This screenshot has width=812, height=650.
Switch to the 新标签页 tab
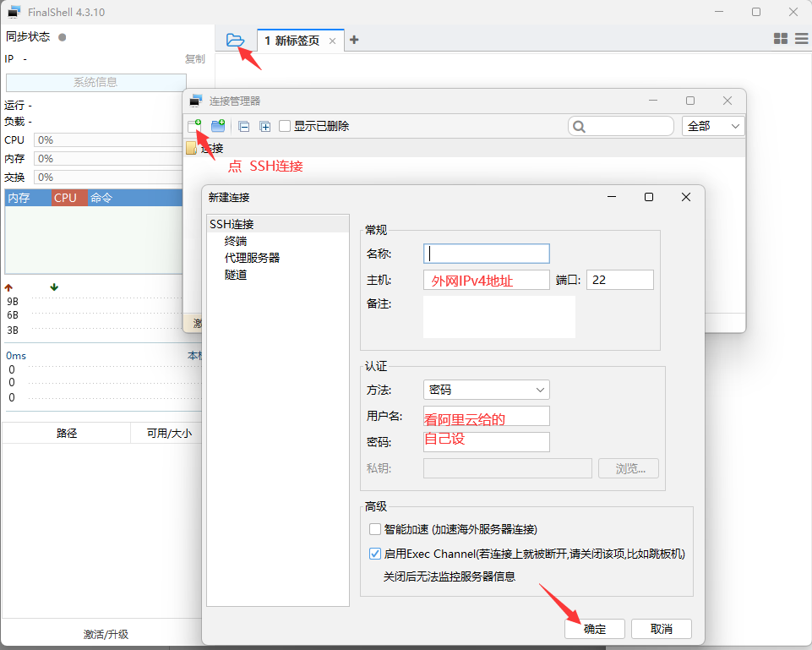[x=292, y=41]
